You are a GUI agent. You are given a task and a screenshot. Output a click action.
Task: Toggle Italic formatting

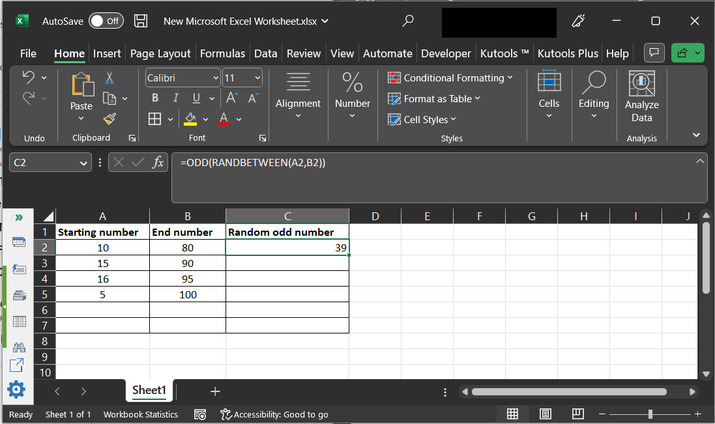175,98
